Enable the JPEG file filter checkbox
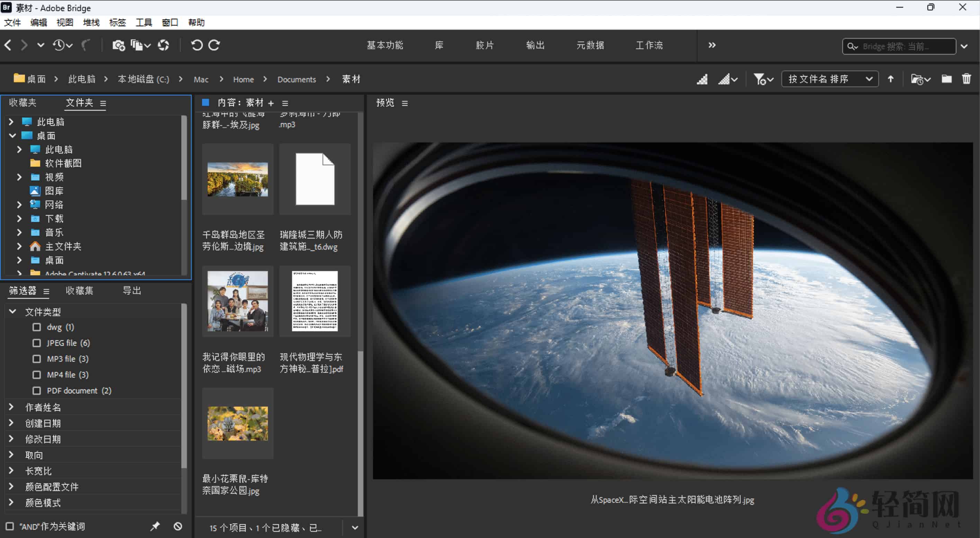Image resolution: width=980 pixels, height=538 pixels. click(x=37, y=343)
